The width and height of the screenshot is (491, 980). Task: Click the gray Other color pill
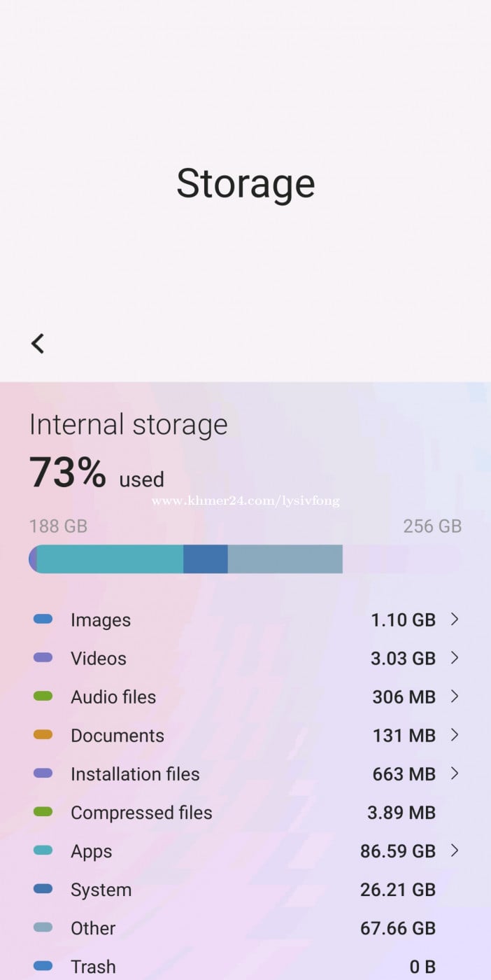(x=43, y=927)
